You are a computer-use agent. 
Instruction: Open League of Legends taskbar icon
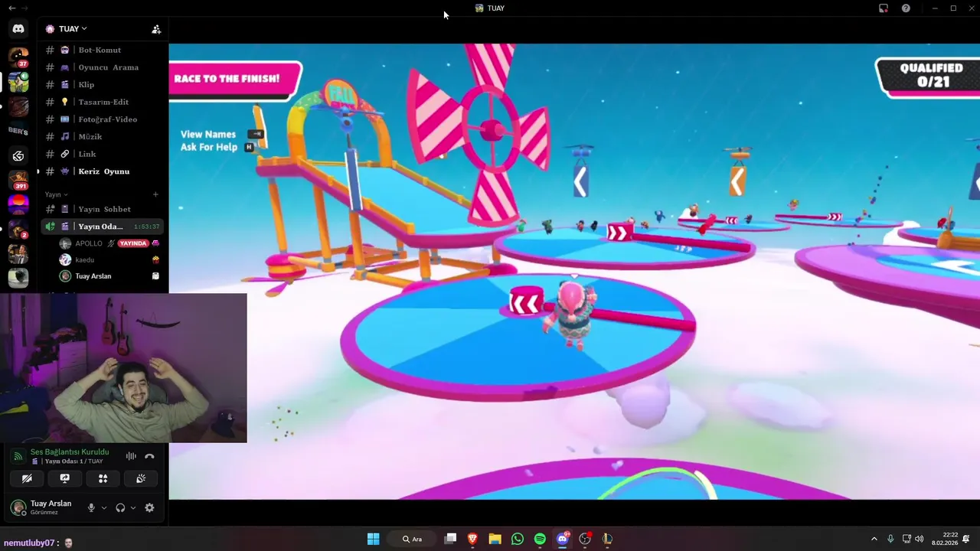click(x=607, y=539)
